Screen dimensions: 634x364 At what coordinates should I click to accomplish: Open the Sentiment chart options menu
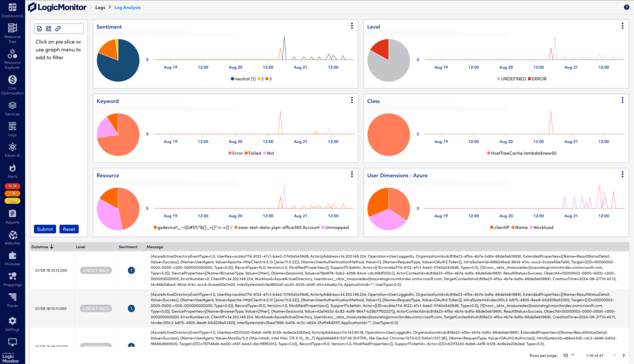pos(352,25)
